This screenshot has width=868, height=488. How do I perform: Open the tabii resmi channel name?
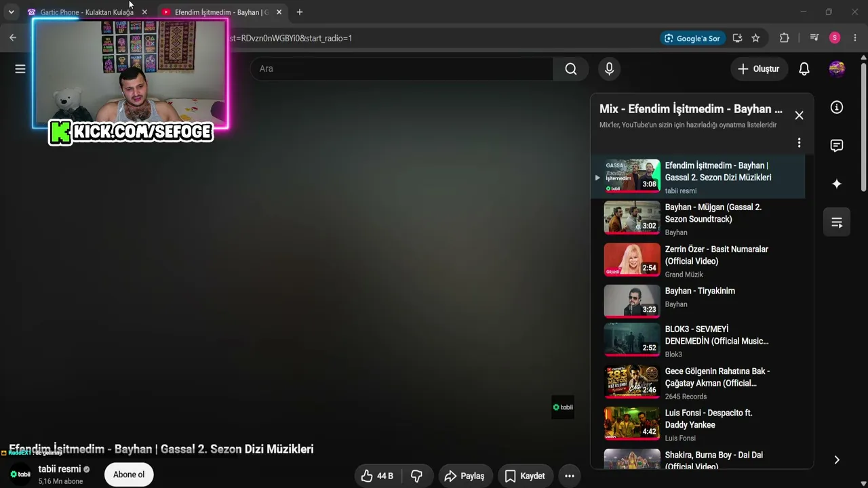(60, 469)
